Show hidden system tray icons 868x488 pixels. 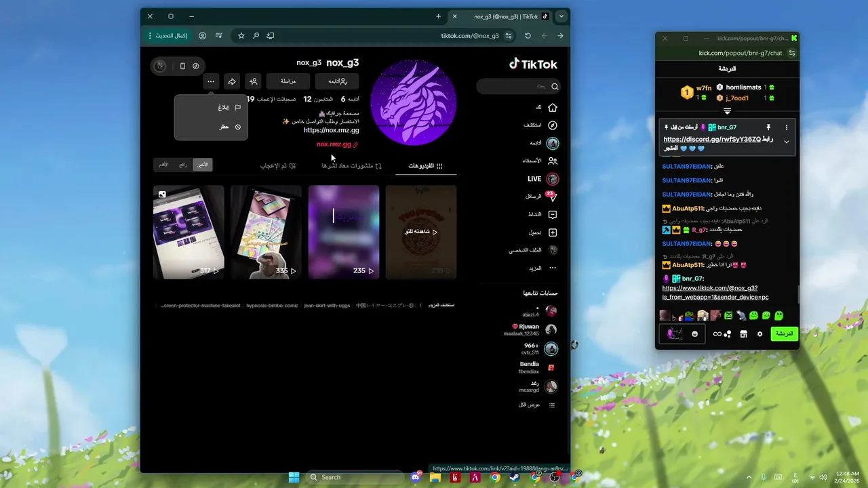click(749, 477)
